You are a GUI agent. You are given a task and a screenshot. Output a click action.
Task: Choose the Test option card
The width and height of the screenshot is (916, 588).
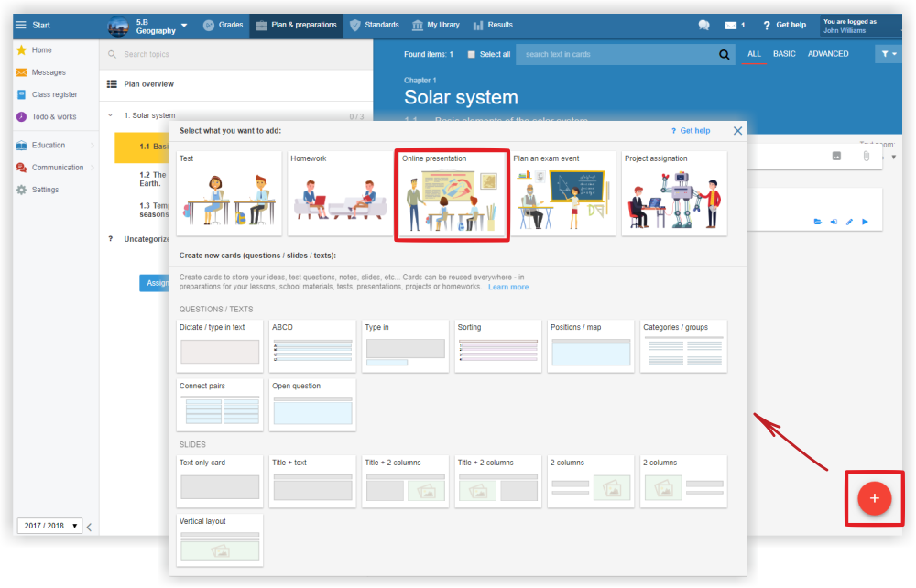tap(229, 193)
